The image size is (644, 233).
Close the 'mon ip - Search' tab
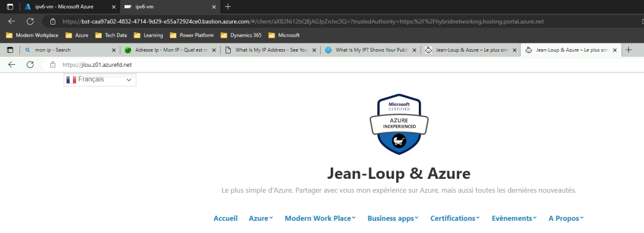click(x=114, y=50)
